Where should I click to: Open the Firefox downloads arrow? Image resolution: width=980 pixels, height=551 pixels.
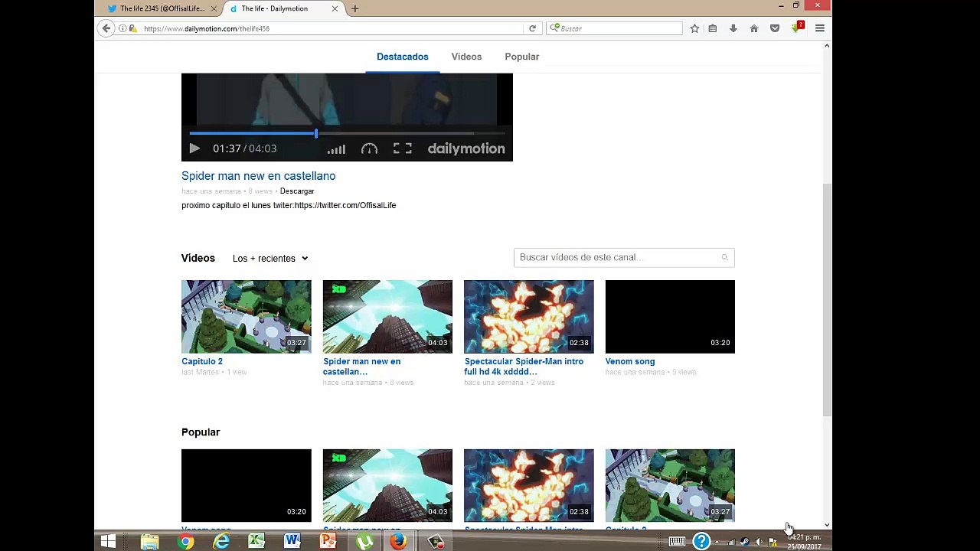point(733,28)
